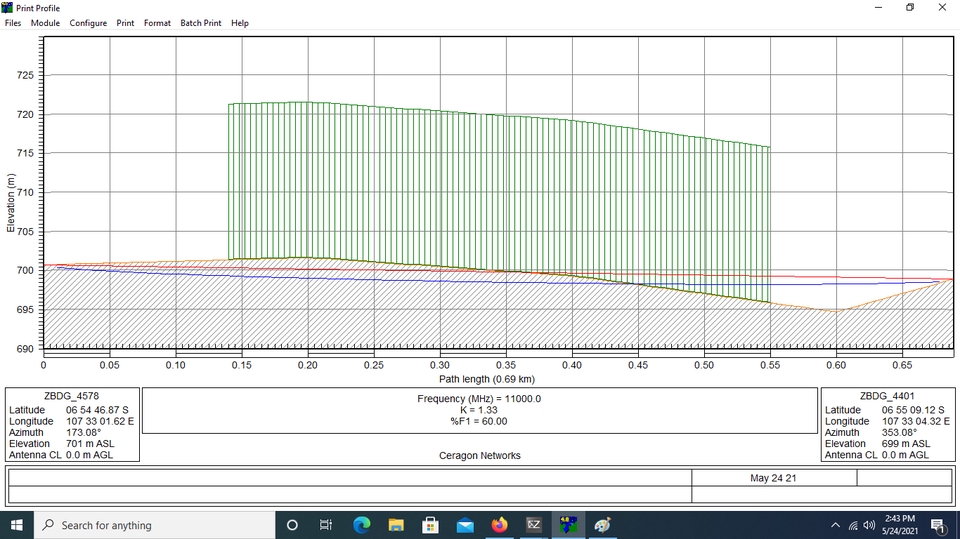This screenshot has height=539, width=960.
Task: Restore down the Print Profile window
Action: click(x=910, y=7)
